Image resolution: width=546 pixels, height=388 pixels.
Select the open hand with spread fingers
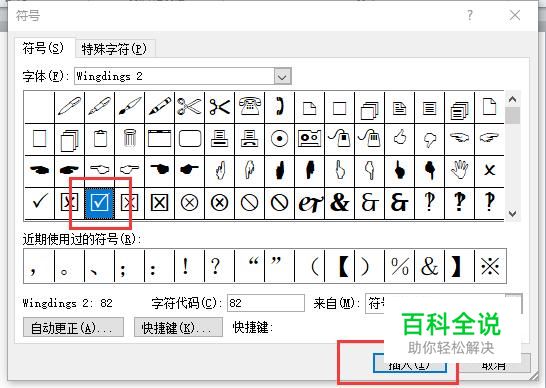(459, 171)
